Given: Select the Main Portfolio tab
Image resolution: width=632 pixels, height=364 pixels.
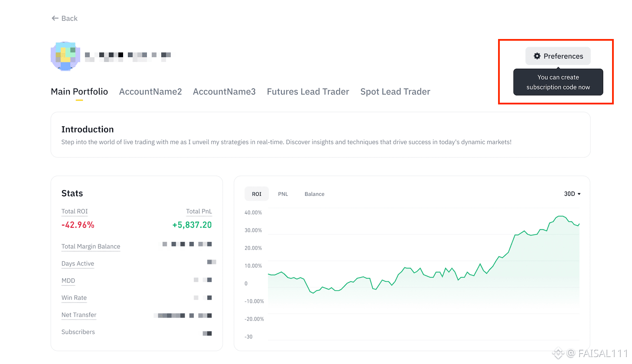Looking at the screenshot, I should [x=79, y=91].
